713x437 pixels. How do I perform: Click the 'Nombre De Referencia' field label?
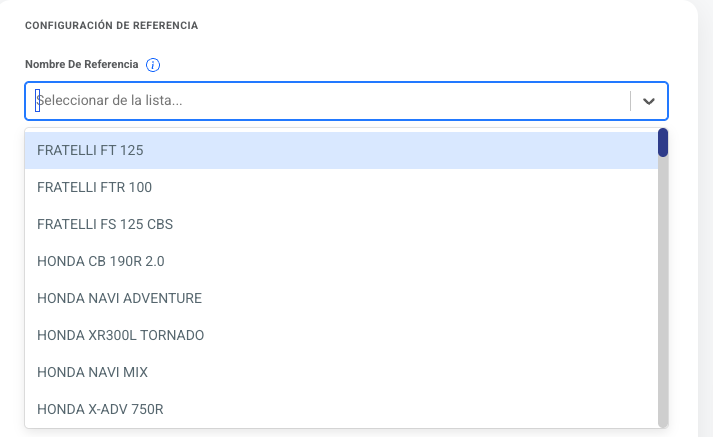(82, 65)
